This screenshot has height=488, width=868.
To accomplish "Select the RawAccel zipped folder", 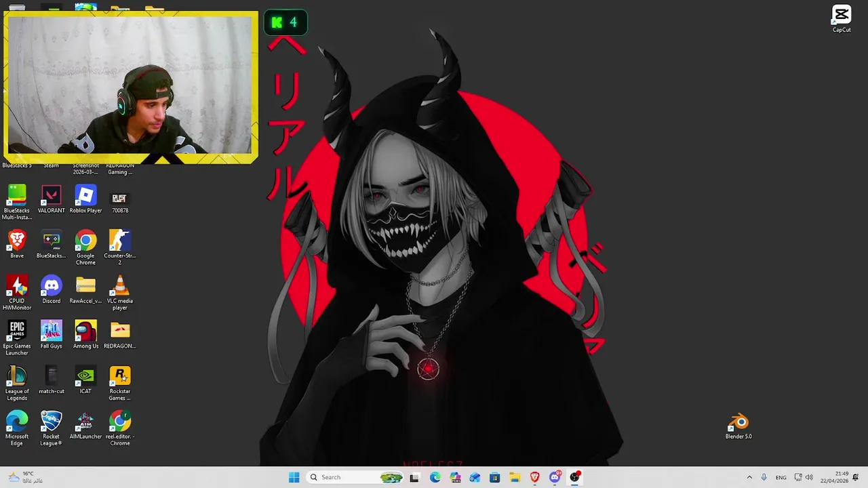I will point(85,290).
